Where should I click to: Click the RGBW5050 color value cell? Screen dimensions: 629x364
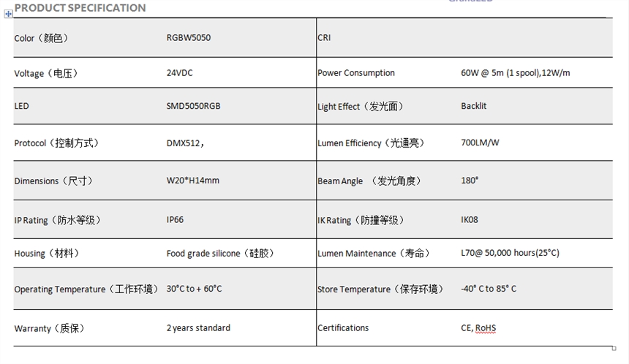(x=188, y=38)
